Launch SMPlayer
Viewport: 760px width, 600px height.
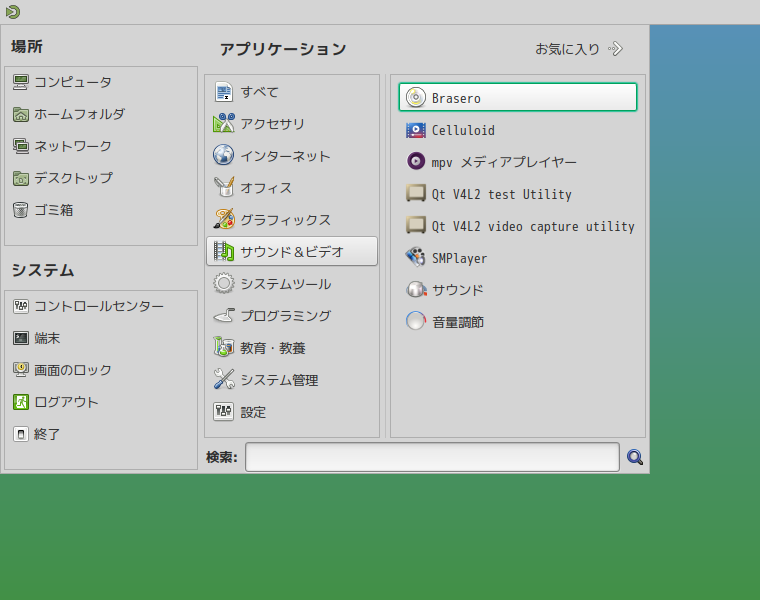pyautogui.click(x=518, y=258)
